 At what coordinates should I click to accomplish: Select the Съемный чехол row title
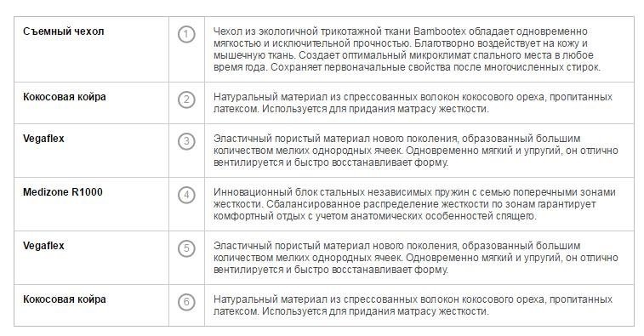pos(64,31)
